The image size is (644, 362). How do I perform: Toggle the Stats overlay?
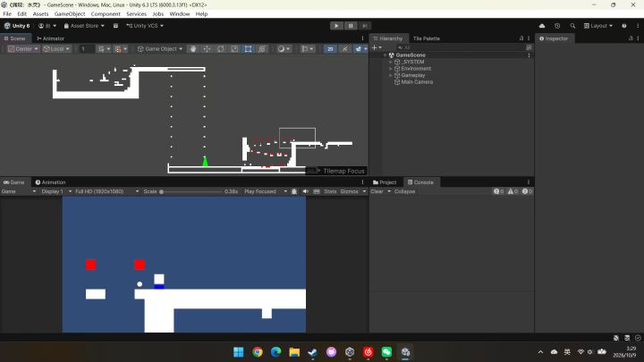click(330, 191)
